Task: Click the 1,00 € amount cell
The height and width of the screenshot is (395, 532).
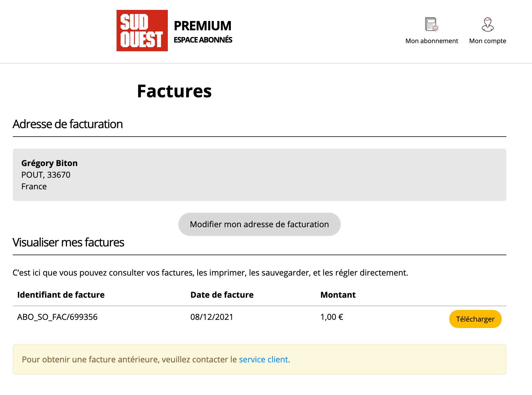Action: [332, 317]
